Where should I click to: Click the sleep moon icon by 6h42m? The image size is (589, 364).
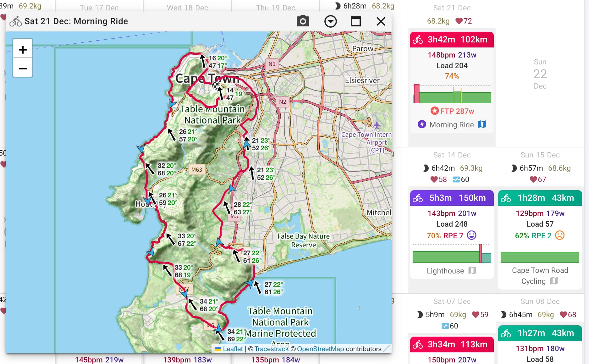point(426,168)
